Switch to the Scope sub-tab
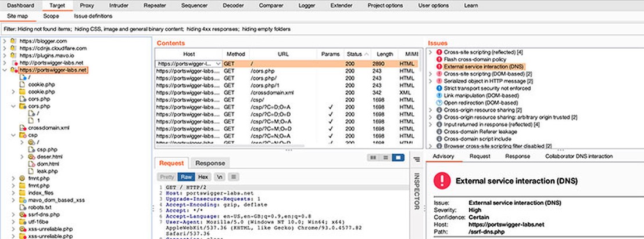Image resolution: width=644 pixels, height=239 pixels. (x=51, y=16)
